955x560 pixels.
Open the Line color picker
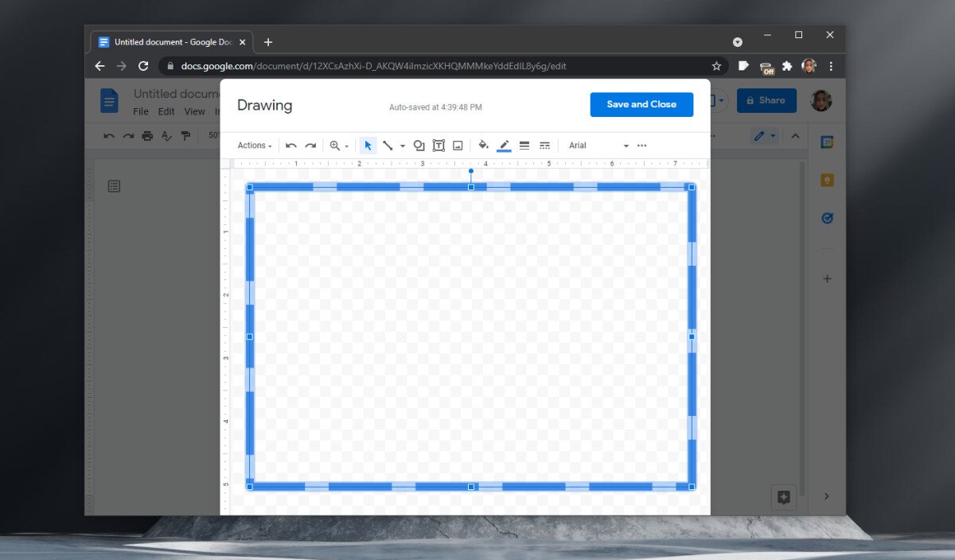click(x=504, y=145)
